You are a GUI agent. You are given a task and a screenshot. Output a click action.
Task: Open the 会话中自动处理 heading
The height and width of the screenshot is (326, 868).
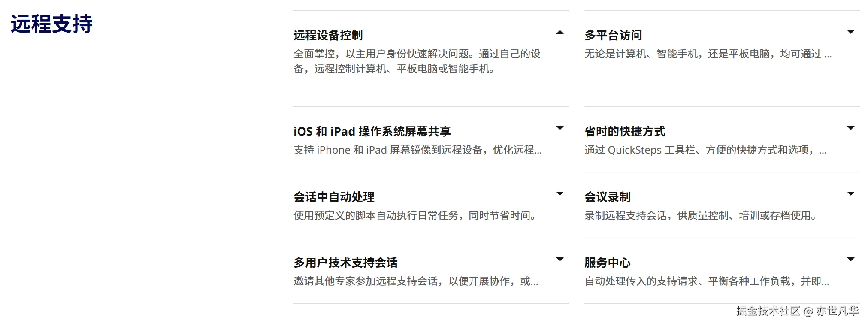[334, 197]
